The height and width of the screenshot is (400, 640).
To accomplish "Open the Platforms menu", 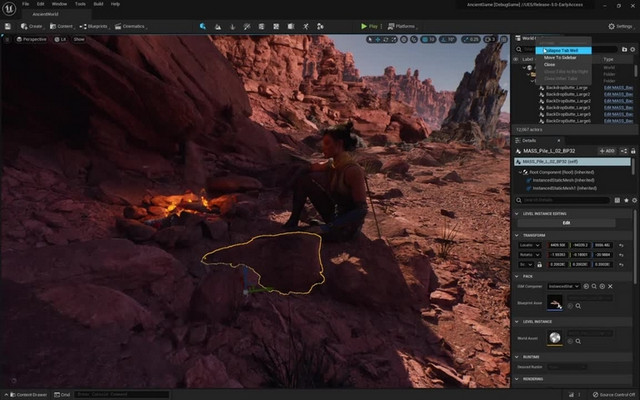I will pyautogui.click(x=402, y=26).
